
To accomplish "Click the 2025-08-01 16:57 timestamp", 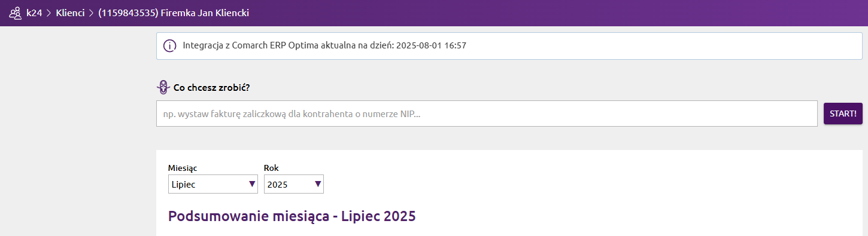I will (x=431, y=45).
